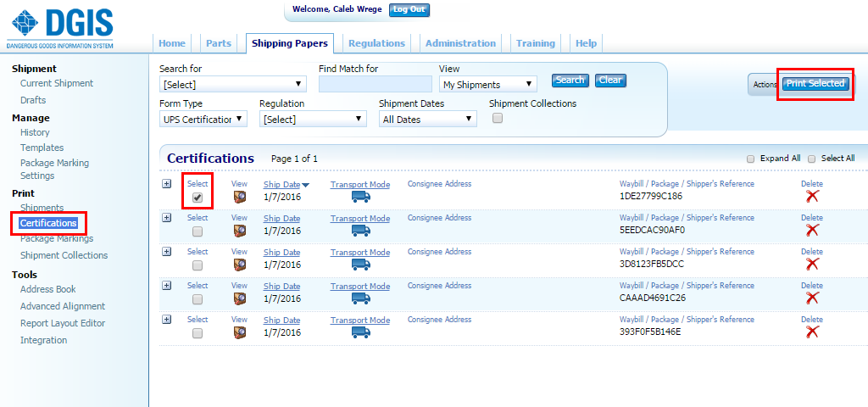Delete shipment 3D8123FB5DCC using red X

(812, 264)
